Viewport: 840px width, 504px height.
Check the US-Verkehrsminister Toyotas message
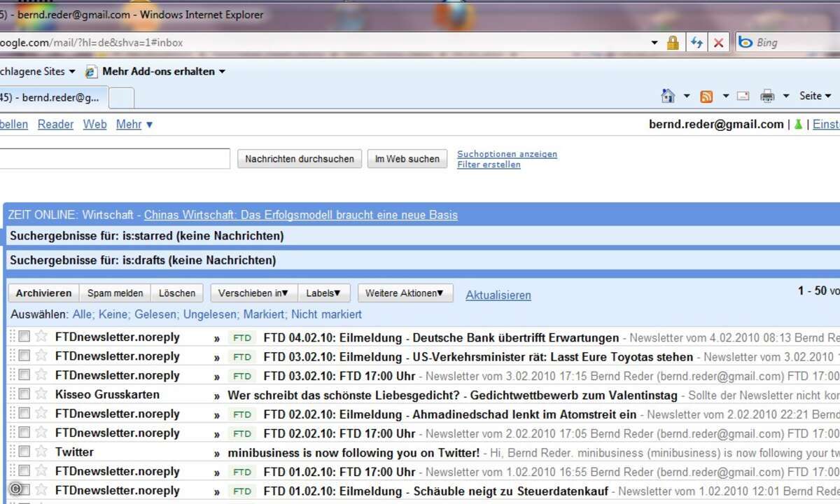[x=24, y=356]
